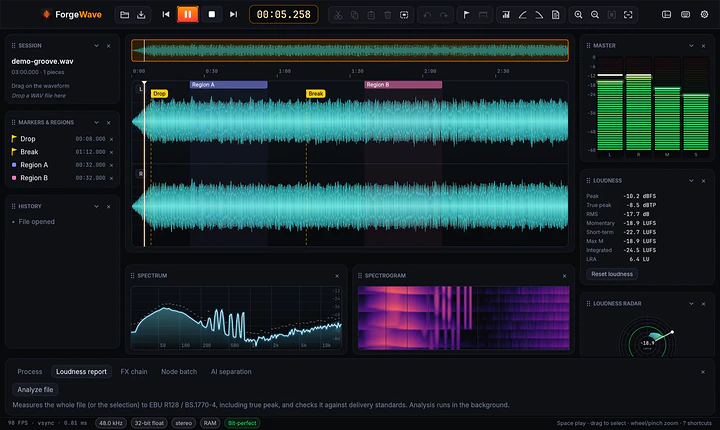Click the timecode display 00:05.258
This screenshot has height=430, width=720.
pyautogui.click(x=283, y=15)
